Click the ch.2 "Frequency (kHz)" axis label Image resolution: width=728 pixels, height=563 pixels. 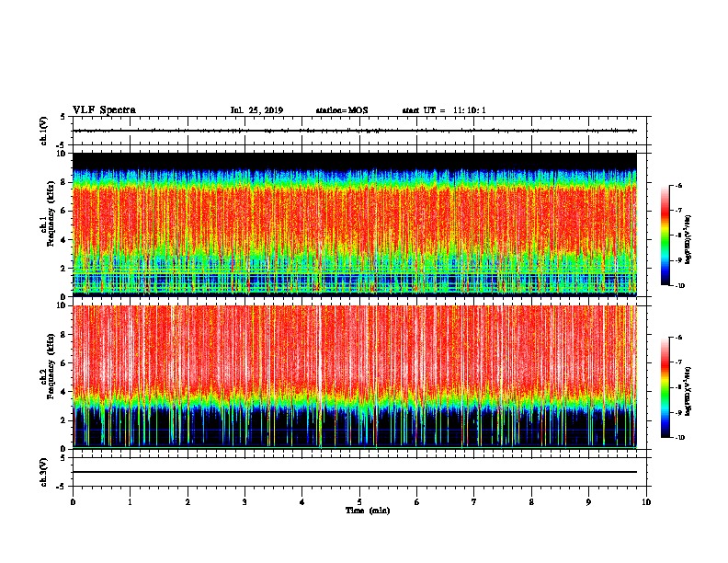(51, 366)
